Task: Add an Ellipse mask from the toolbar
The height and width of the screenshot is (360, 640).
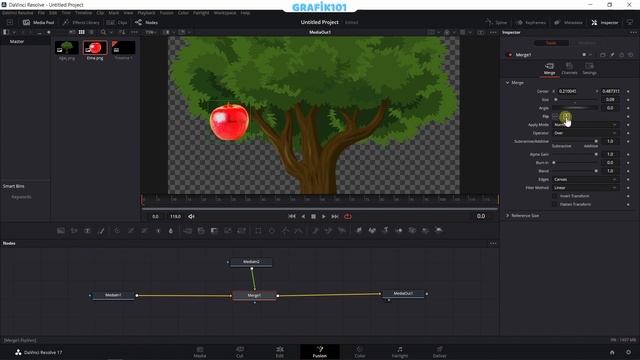Action: coord(271,231)
